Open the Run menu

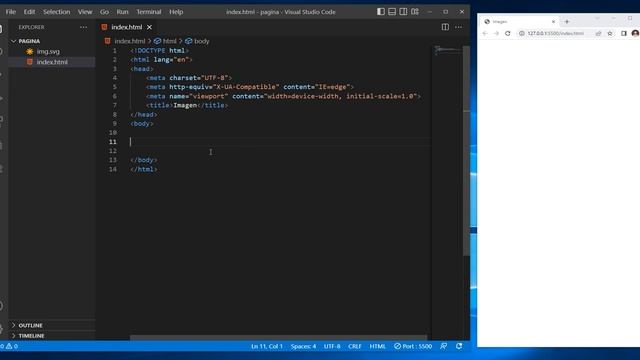coord(122,12)
